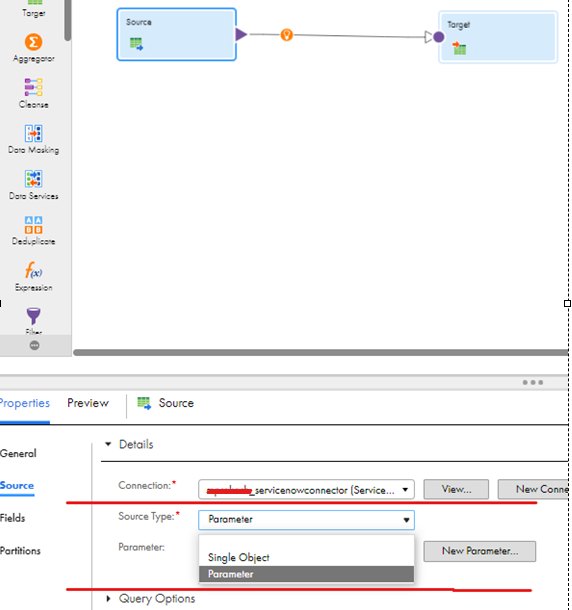
Task: Switch to the Preview tab
Action: click(x=88, y=403)
